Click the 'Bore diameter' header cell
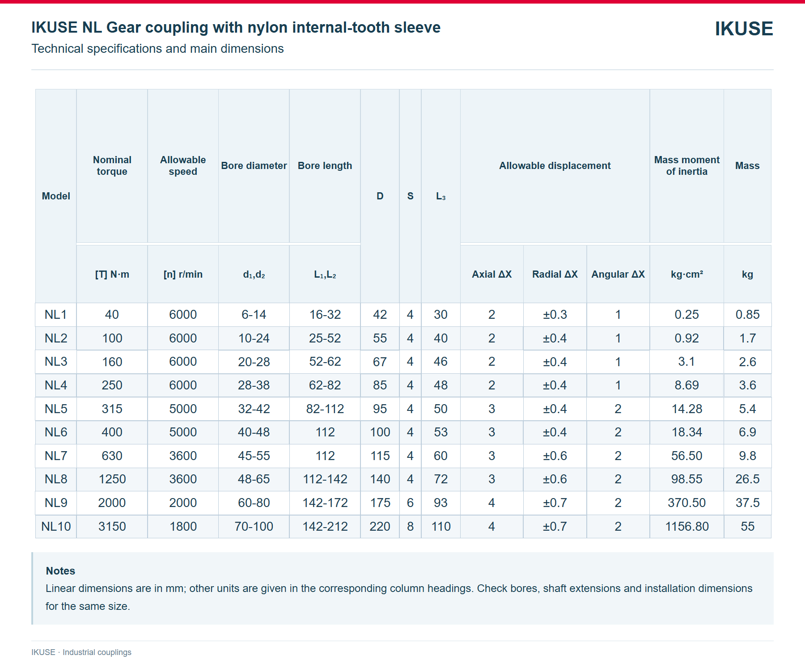Viewport: 805px width, 672px height. point(254,165)
